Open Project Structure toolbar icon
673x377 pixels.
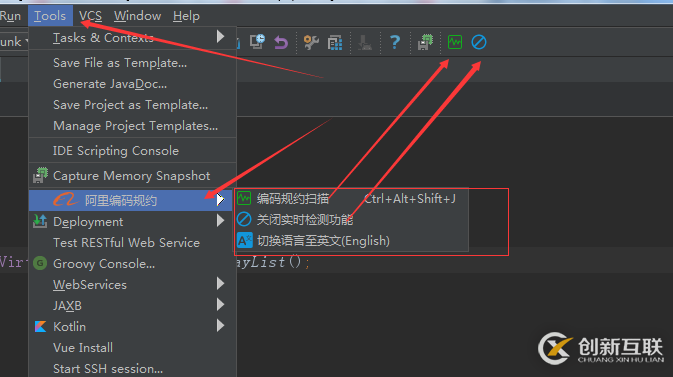click(335, 43)
